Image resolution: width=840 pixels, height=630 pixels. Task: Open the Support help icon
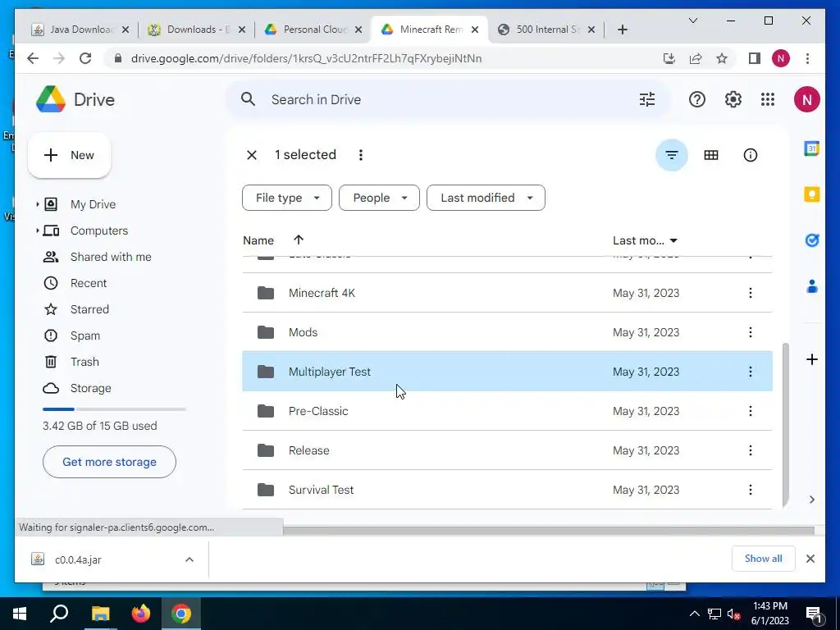(697, 99)
